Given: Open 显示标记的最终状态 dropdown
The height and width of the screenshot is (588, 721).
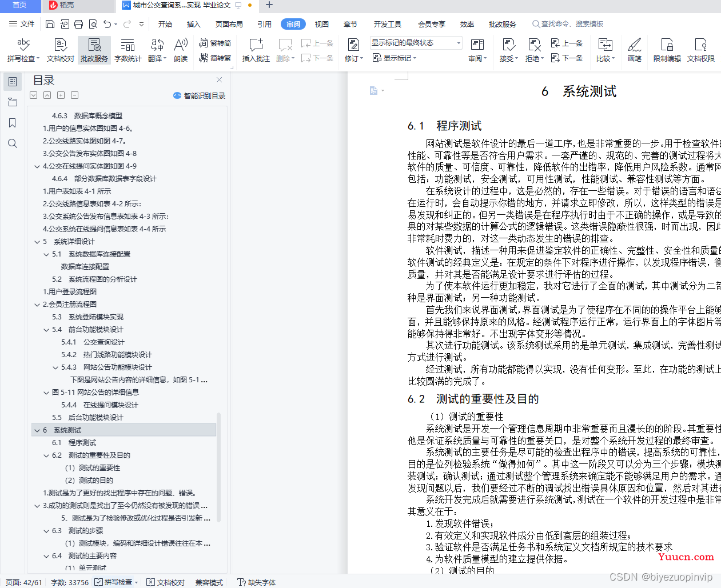Looking at the screenshot, I should click(416, 43).
